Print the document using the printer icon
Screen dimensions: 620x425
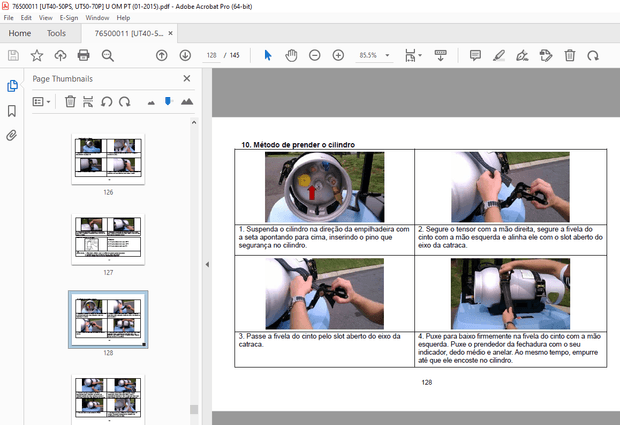(83, 55)
